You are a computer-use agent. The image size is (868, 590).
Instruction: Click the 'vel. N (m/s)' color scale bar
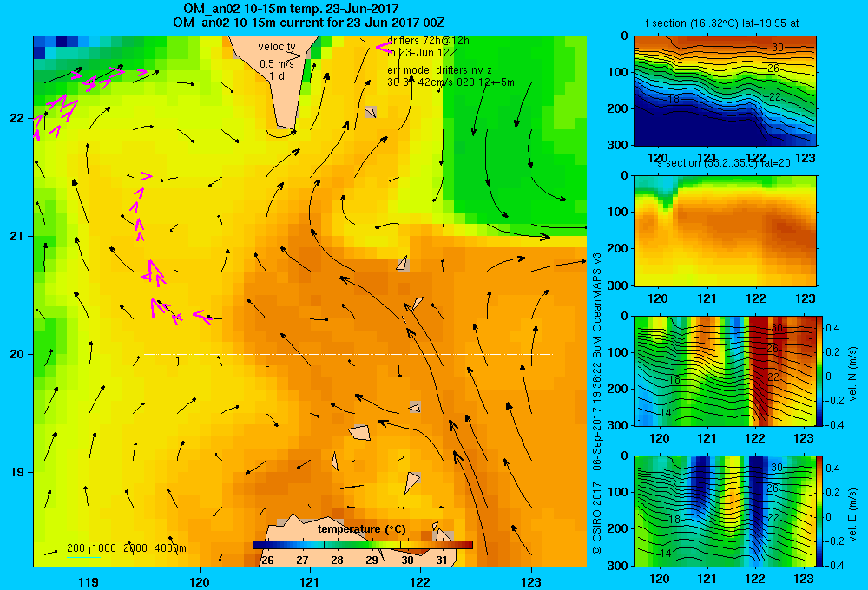click(820, 370)
